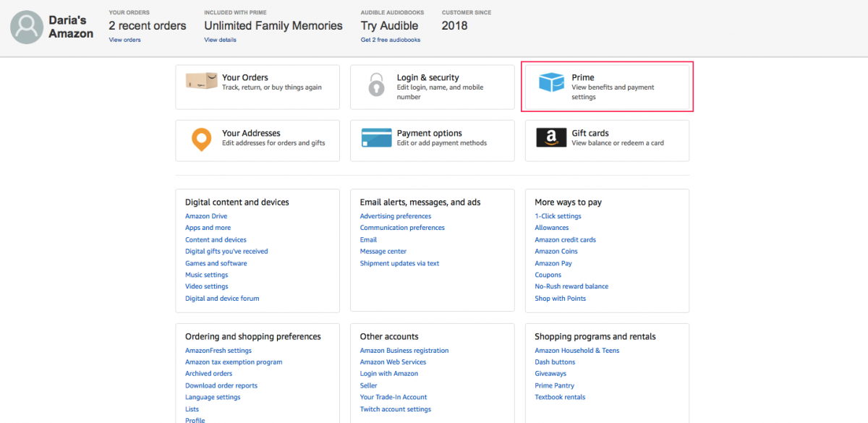
Task: Open Archived orders link
Action: (209, 374)
